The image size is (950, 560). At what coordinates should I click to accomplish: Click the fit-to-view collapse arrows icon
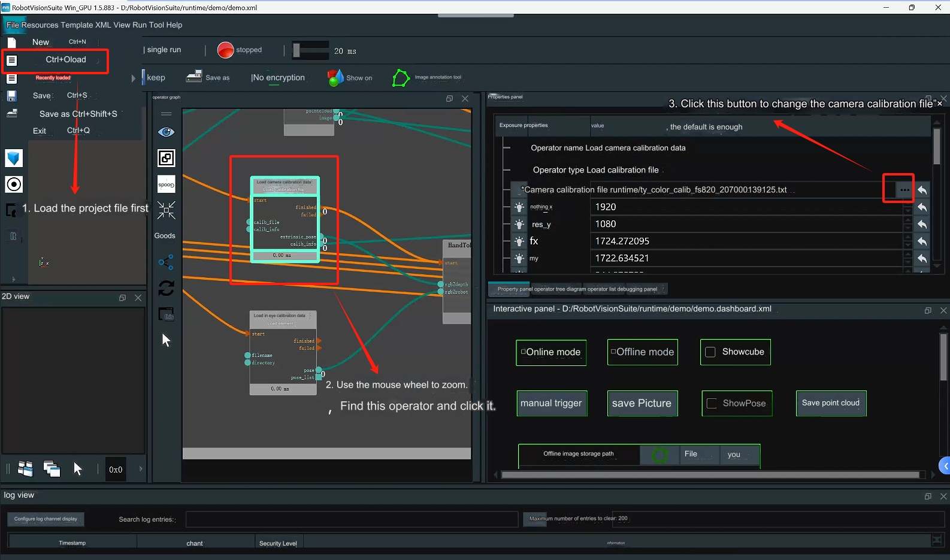pyautogui.click(x=166, y=210)
